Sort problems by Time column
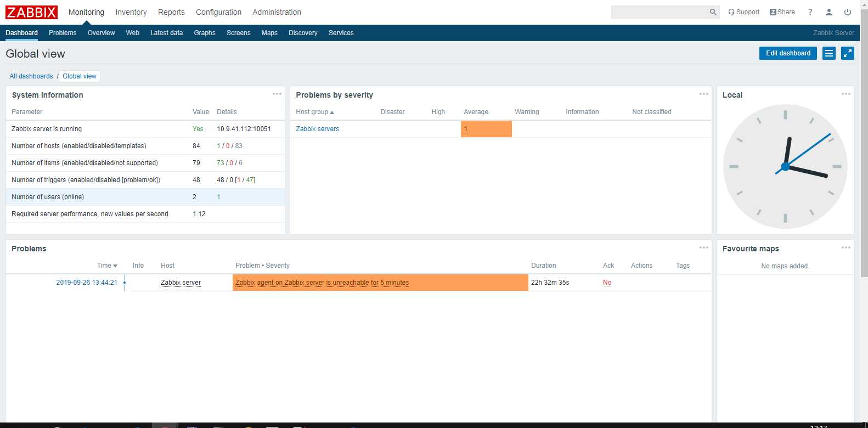This screenshot has width=868, height=428. [107, 266]
